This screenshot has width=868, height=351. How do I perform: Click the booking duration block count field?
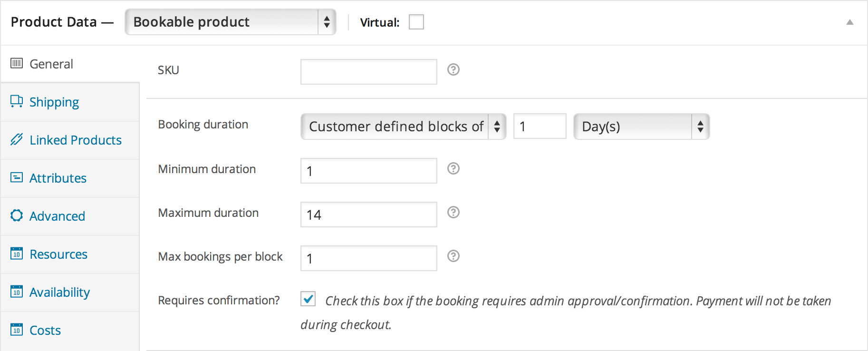[540, 126]
